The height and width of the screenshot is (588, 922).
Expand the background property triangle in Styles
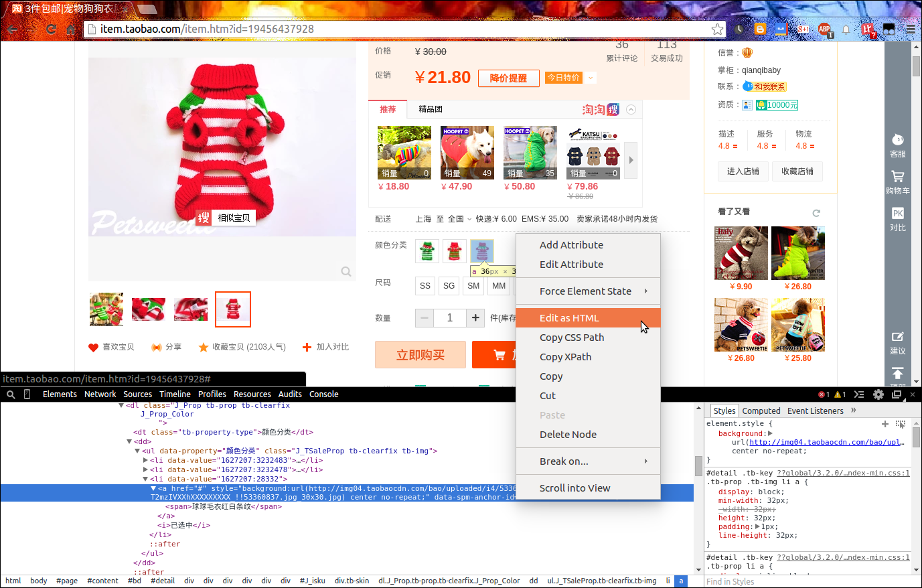(770, 433)
